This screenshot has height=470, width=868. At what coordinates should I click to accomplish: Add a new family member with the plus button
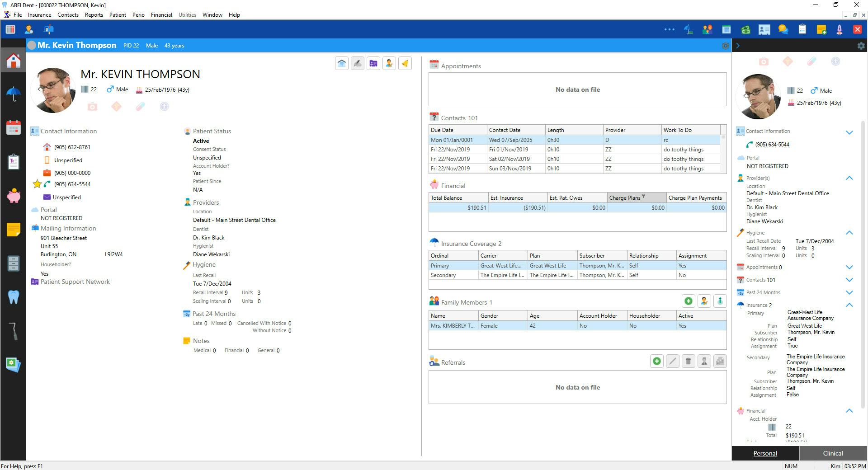[688, 301]
